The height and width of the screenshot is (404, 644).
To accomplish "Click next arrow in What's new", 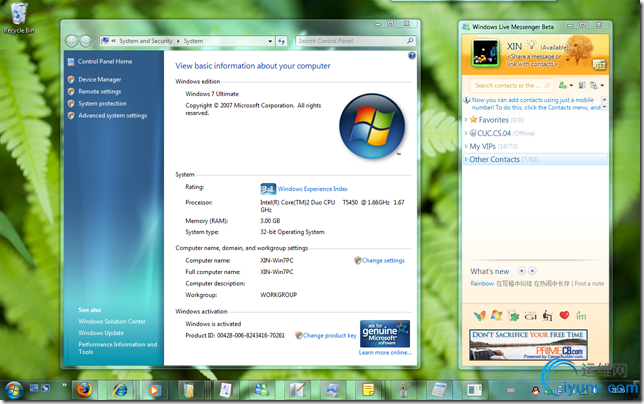I will point(532,271).
